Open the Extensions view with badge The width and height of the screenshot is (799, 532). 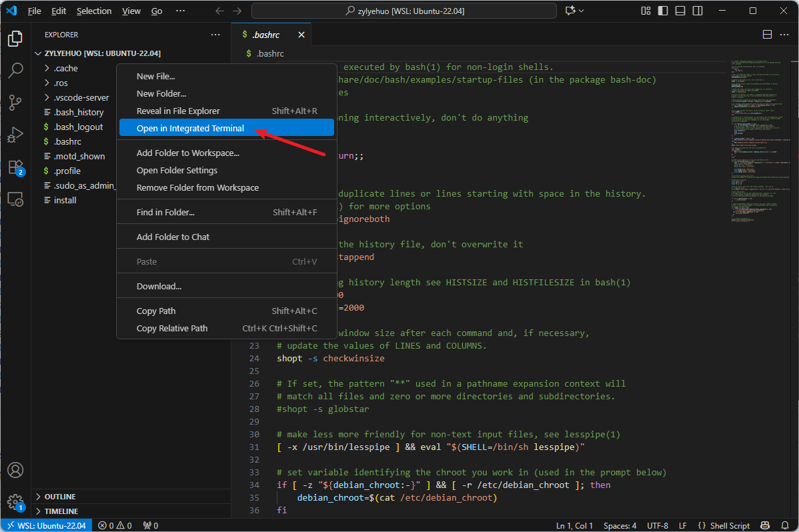tap(16, 167)
